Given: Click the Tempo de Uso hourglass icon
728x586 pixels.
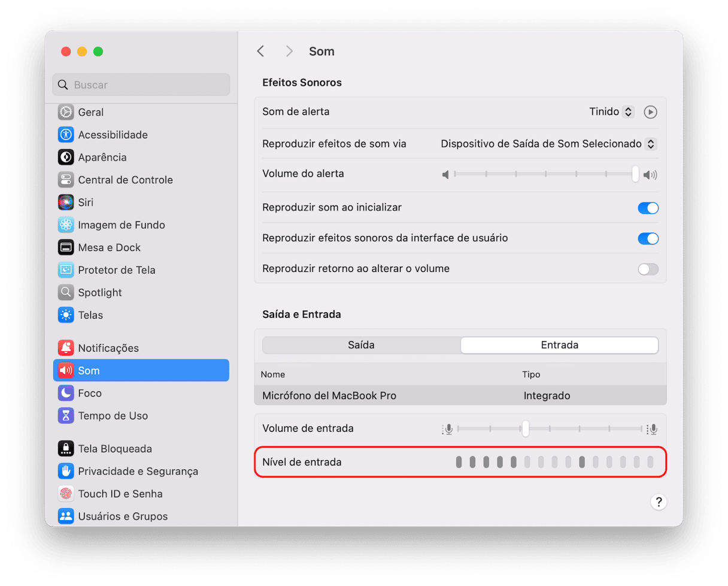Looking at the screenshot, I should pos(66,416).
